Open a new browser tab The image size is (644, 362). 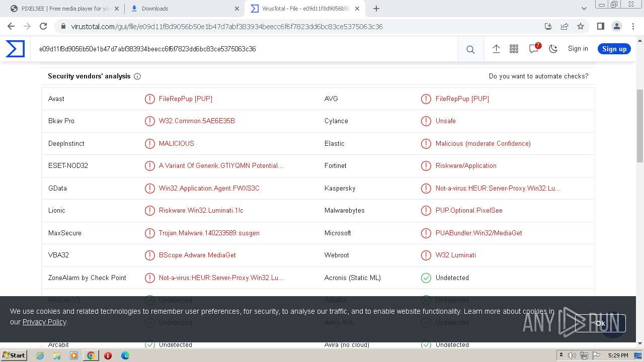(376, 9)
